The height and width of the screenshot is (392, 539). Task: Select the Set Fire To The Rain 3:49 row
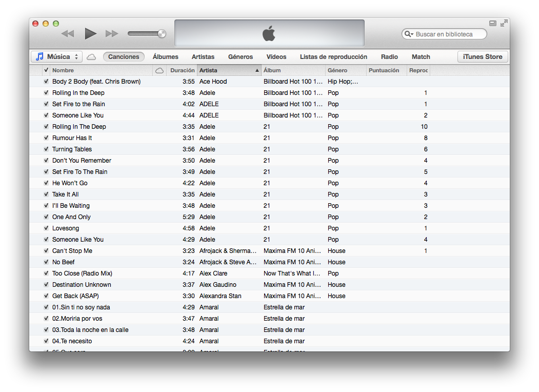point(270,171)
